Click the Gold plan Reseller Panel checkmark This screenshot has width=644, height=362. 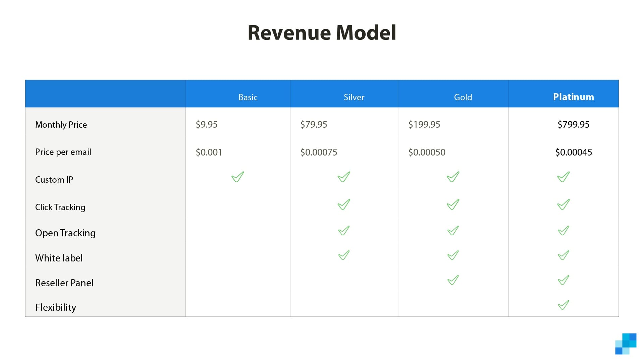point(453,280)
